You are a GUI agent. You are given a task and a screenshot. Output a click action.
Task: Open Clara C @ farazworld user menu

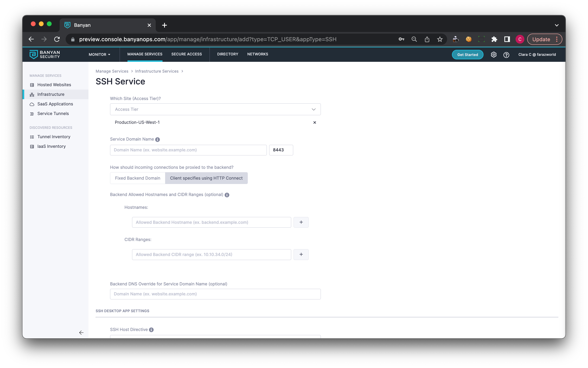[x=537, y=55]
